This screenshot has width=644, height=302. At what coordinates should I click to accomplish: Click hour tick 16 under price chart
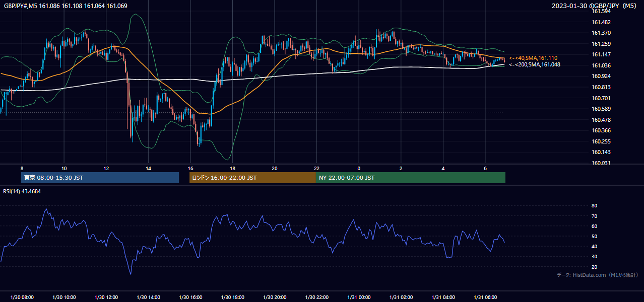[x=190, y=168]
